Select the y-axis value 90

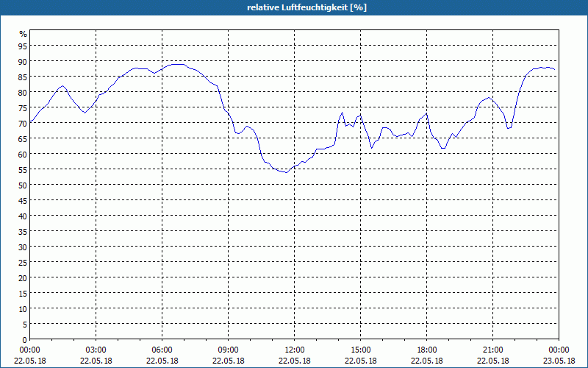23,61
